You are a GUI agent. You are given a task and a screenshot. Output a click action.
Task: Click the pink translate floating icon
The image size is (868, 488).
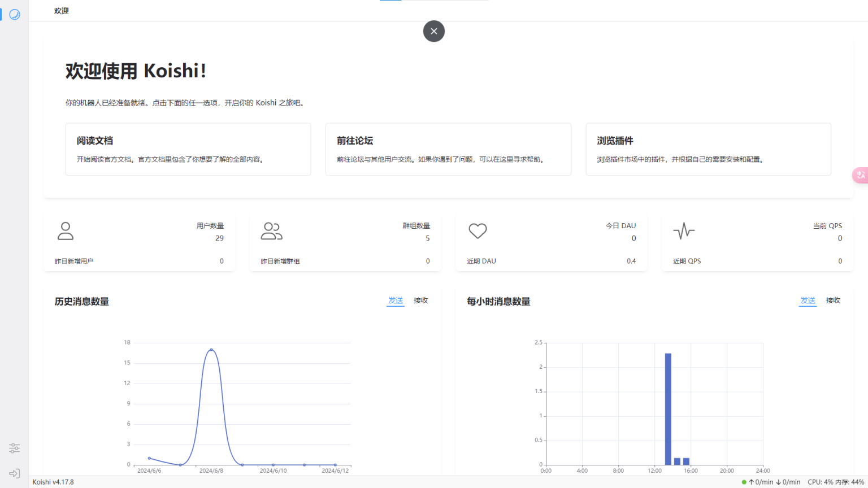860,175
